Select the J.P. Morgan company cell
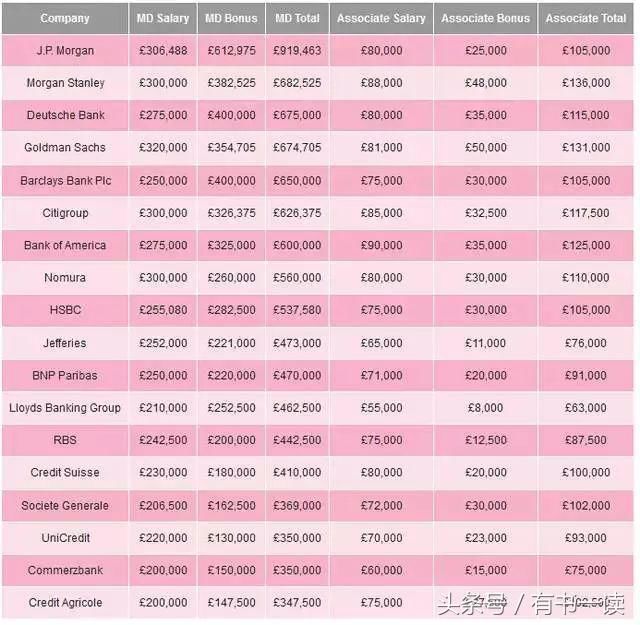Screen dimensions: 640x625 65,50
